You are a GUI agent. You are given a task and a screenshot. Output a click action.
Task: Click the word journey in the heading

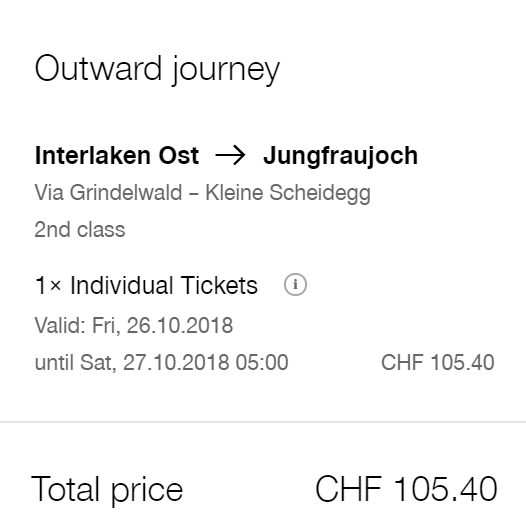pos(226,72)
